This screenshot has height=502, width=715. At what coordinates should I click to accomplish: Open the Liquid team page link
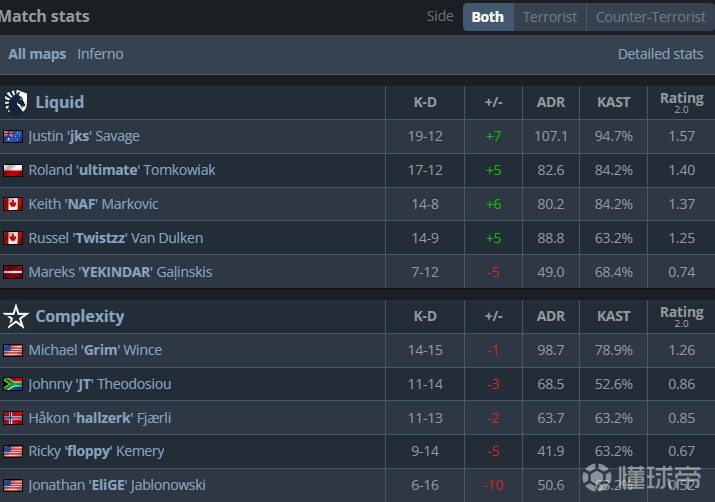59,102
